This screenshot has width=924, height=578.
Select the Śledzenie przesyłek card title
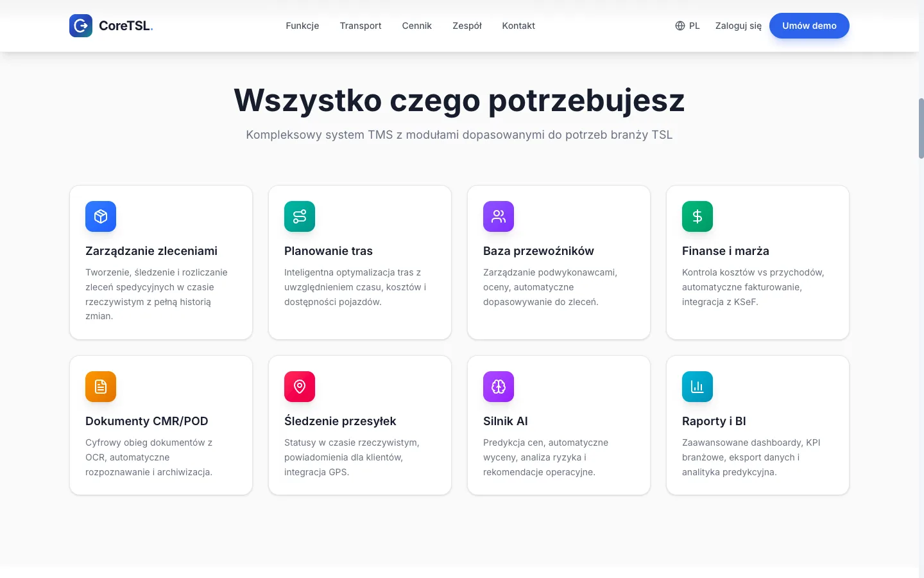340,421
